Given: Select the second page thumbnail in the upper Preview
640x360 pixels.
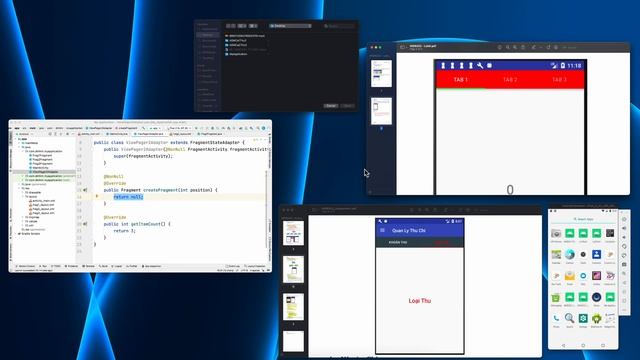Looking at the screenshot, I should tap(381, 111).
